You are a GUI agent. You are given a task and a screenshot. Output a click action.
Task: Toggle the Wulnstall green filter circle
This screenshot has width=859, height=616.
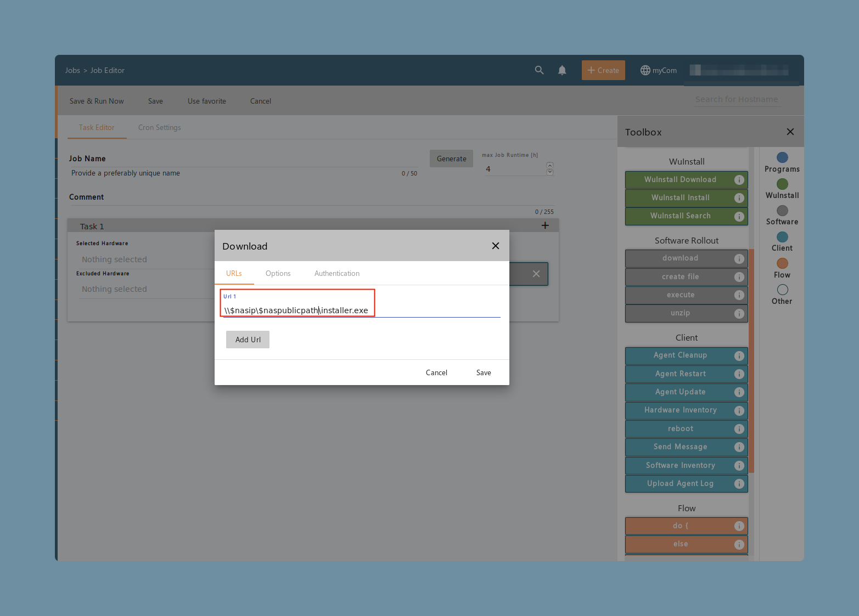(x=782, y=184)
